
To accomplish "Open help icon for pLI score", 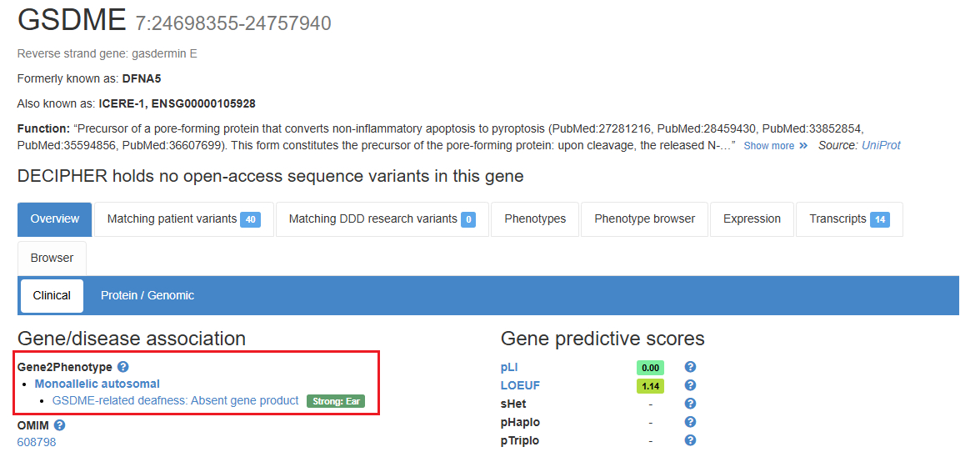I will click(x=690, y=367).
